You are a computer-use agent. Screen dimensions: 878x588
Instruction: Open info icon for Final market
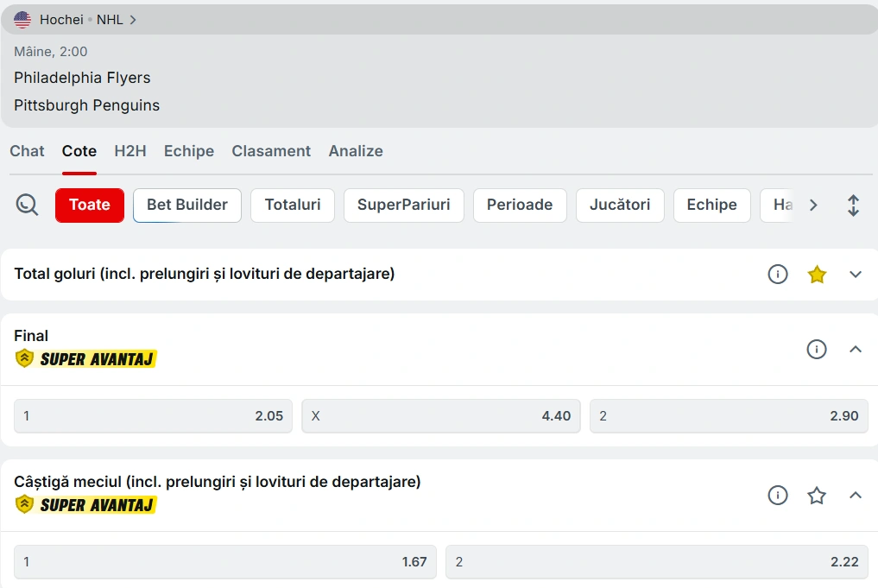pos(817,350)
